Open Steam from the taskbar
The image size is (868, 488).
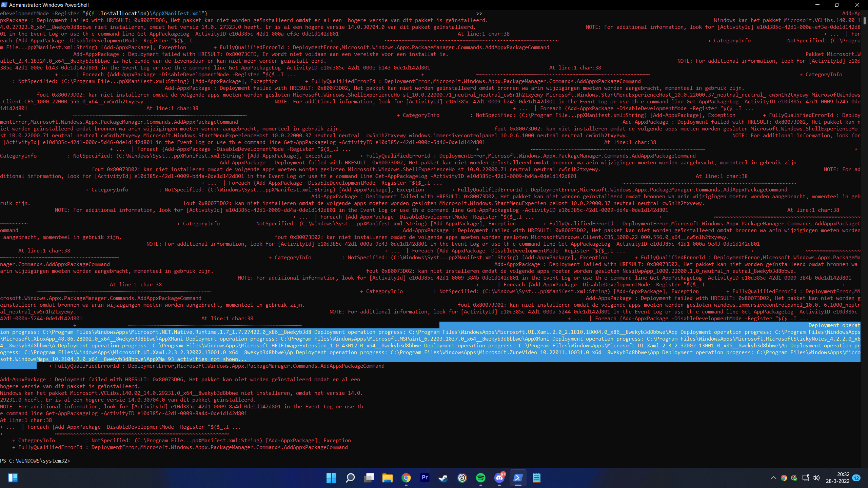[x=443, y=478]
